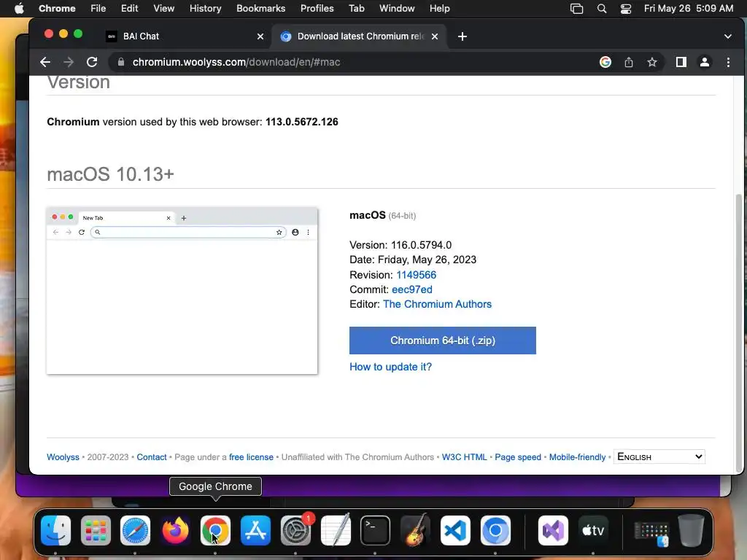The image size is (747, 560).
Task: Click the date and time in the menu bar
Action: click(689, 9)
